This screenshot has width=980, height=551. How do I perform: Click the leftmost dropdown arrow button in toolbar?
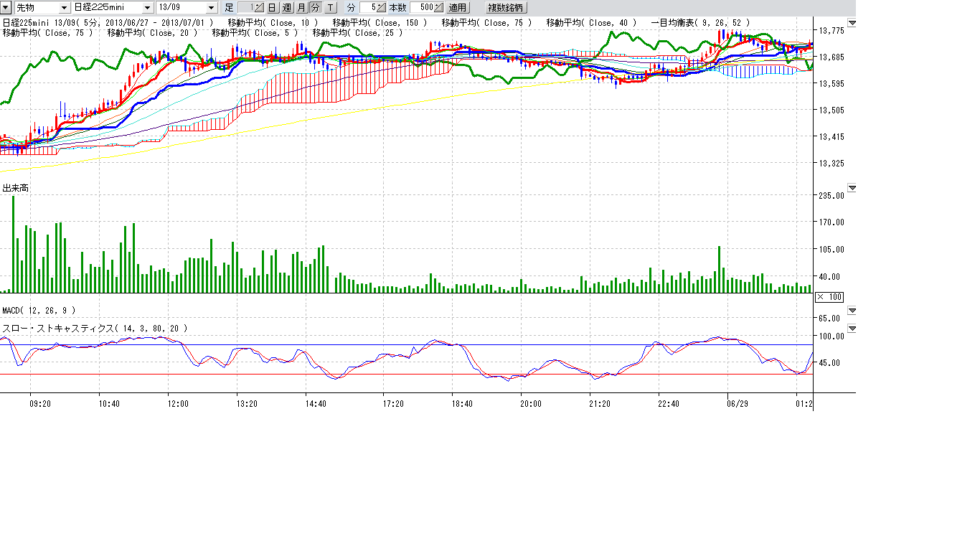(5, 7)
